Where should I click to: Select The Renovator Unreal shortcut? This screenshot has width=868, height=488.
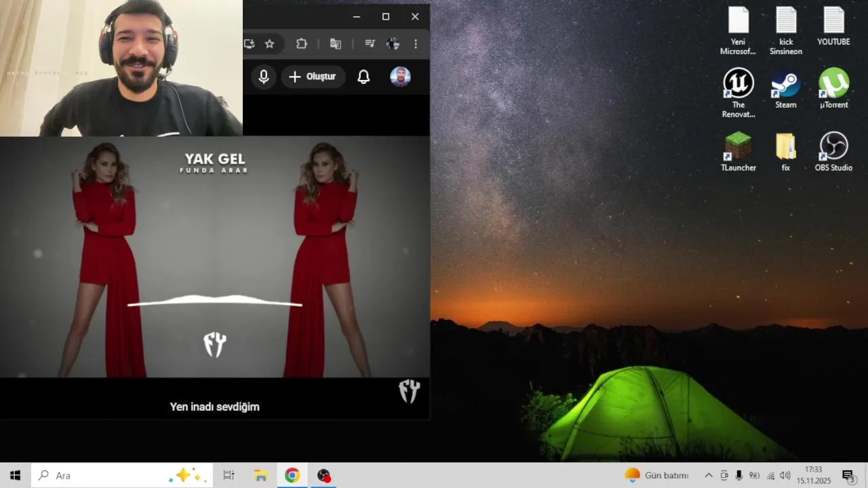point(738,93)
